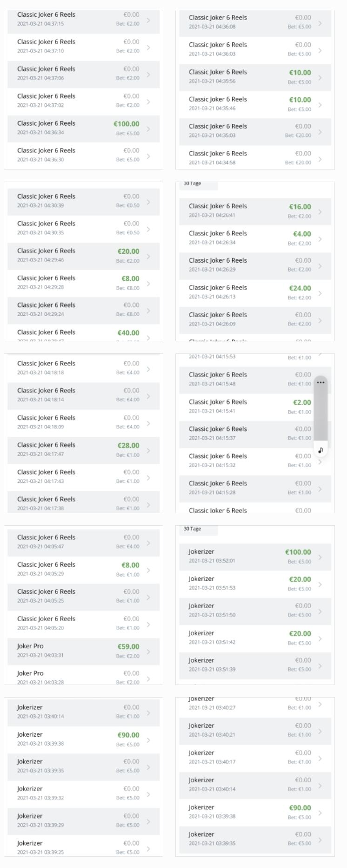
Task: Open the Jokerizer 03:51:53 €20.00 entry
Action: [x=255, y=584]
